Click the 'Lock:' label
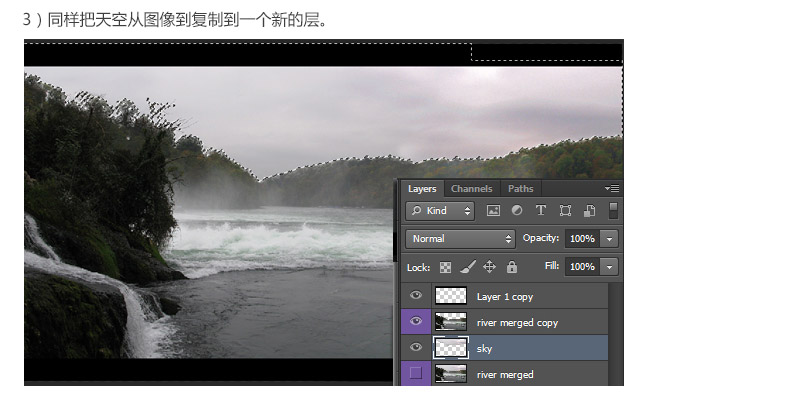The width and height of the screenshot is (800, 393). [x=418, y=267]
